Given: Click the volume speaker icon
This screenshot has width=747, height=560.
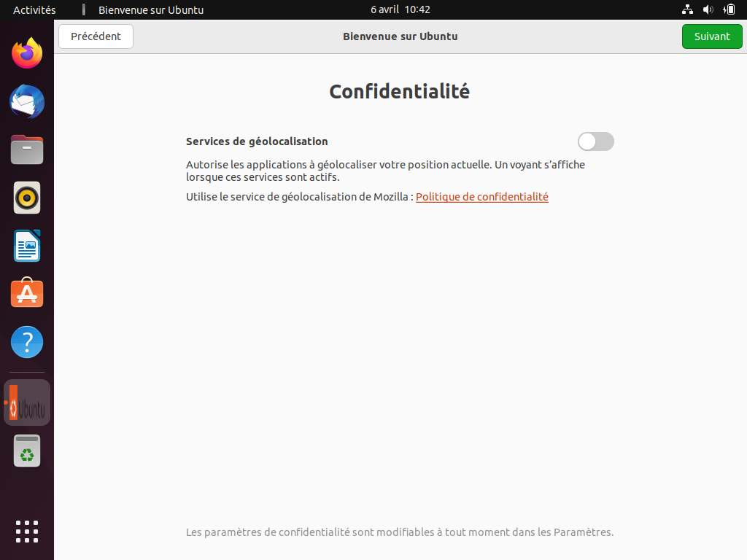Looking at the screenshot, I should 708,9.
